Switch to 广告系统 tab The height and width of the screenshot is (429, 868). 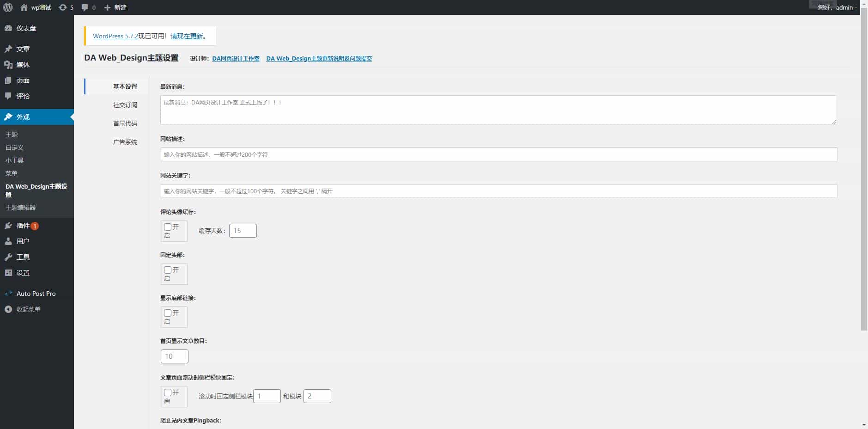pyautogui.click(x=125, y=142)
